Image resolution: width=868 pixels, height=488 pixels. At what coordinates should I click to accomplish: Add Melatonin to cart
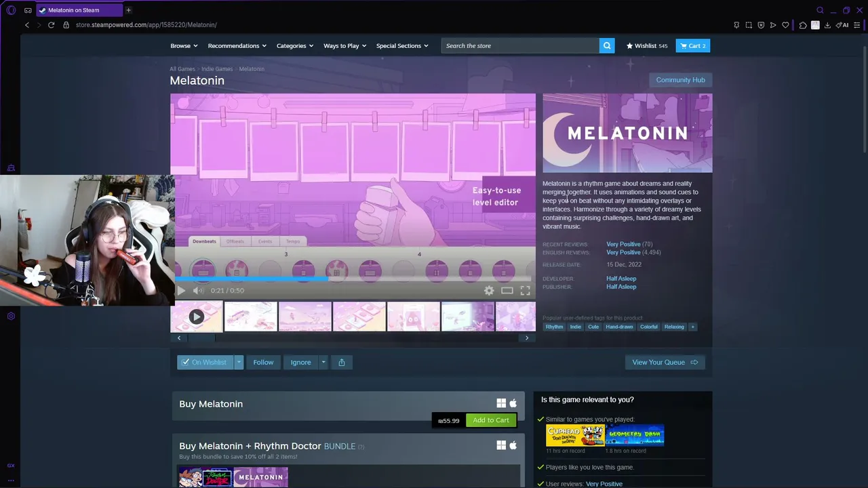[491, 420]
